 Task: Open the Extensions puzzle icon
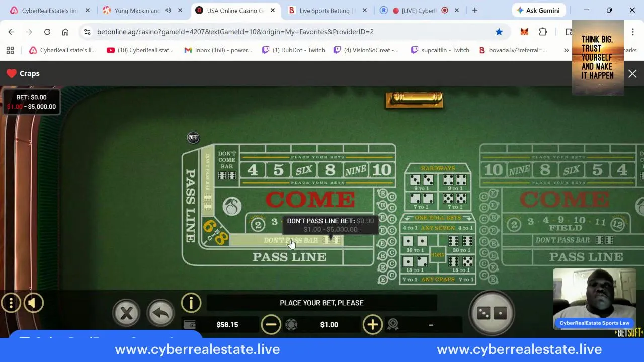543,32
